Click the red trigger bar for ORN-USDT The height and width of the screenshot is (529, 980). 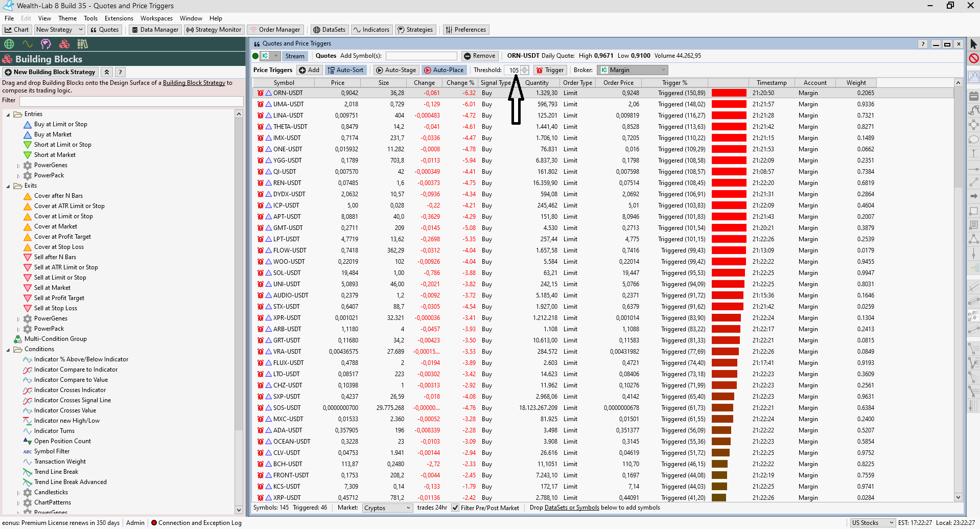coord(729,93)
